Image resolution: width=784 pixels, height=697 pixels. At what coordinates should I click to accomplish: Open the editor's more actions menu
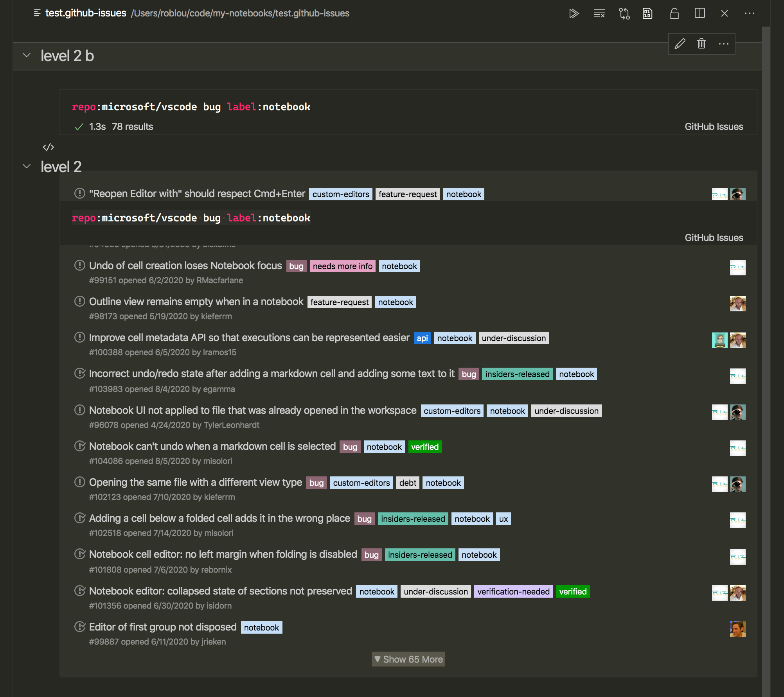click(x=750, y=14)
